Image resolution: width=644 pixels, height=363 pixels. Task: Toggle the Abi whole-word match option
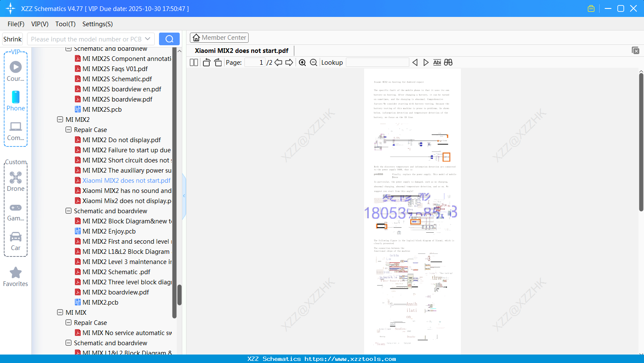tap(437, 63)
